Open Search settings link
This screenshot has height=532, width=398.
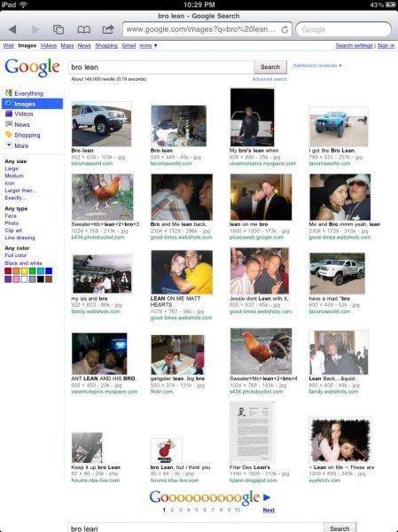354,46
